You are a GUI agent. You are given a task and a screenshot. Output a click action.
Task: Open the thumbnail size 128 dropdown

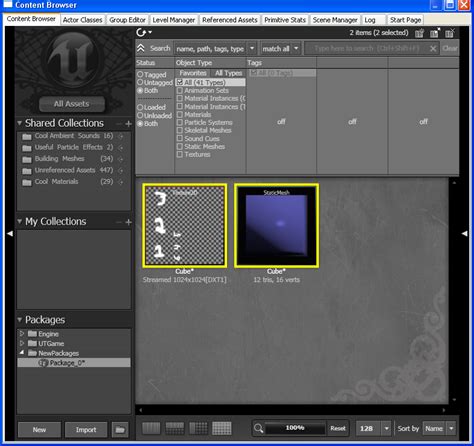386,428
